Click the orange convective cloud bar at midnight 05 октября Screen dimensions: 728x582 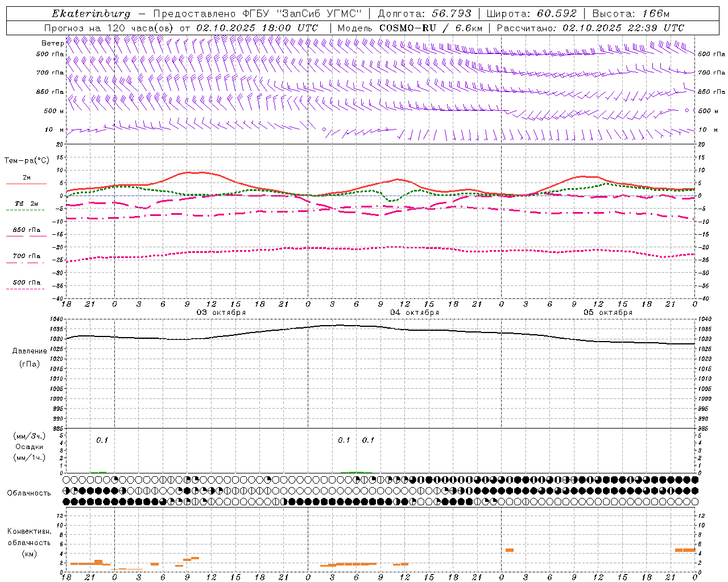[510, 550]
